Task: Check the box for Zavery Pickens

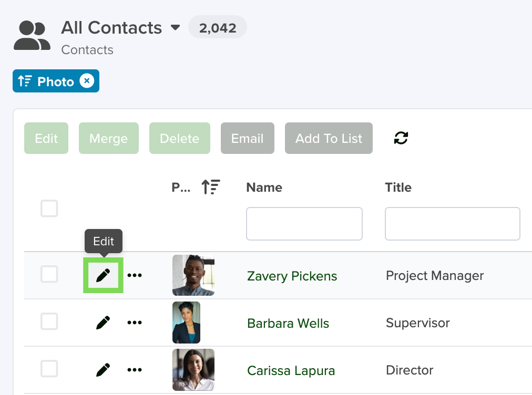Action: coord(49,274)
